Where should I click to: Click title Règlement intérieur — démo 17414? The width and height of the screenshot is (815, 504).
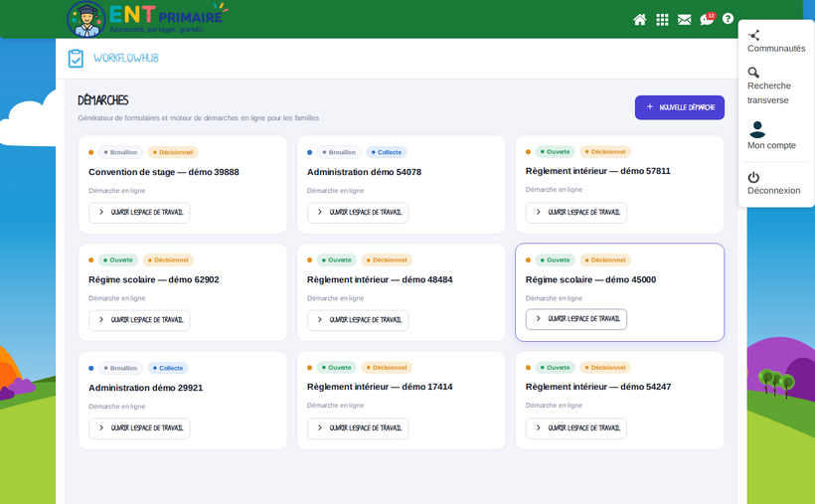[x=380, y=387]
